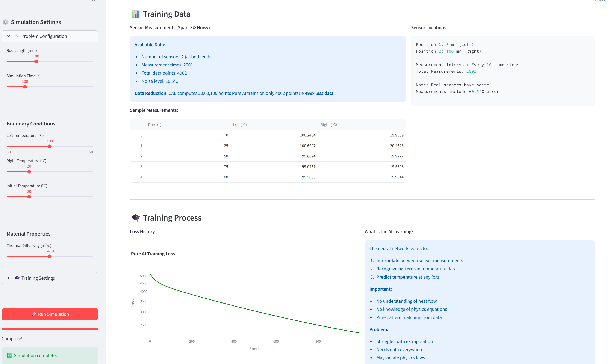
Task: Click the Initial Temperature slider handle
Action: [x=29, y=197]
